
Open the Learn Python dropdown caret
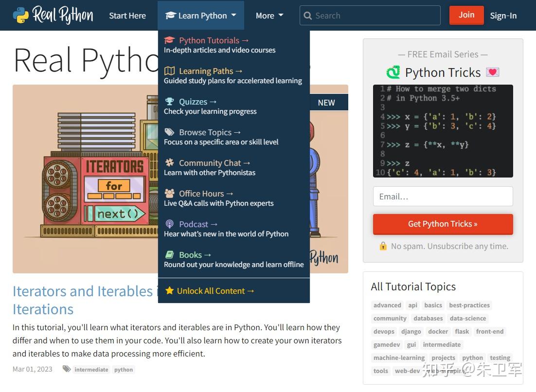234,15
